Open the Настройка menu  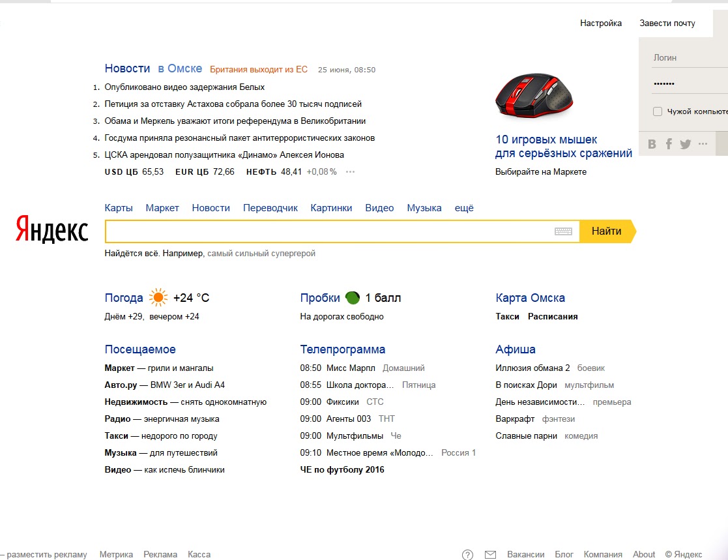[x=601, y=23]
